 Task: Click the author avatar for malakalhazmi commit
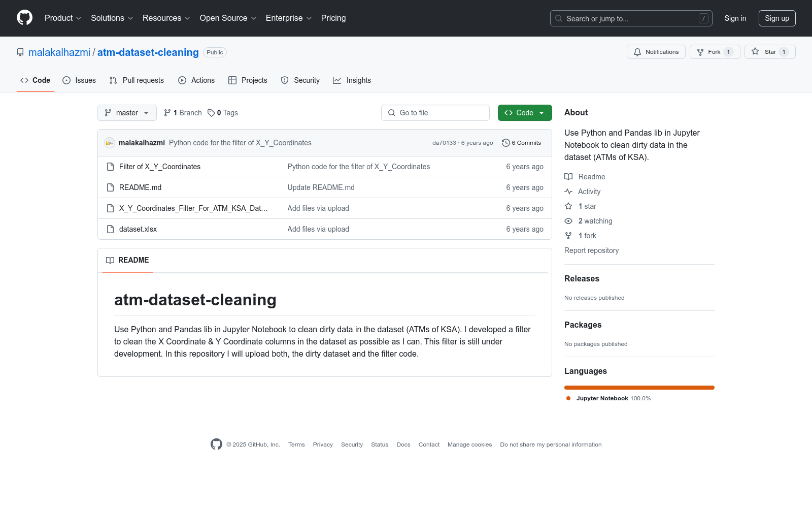(110, 143)
